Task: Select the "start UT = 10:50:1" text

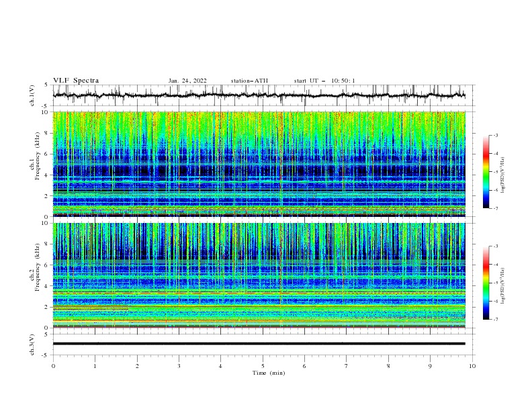Action: pyautogui.click(x=324, y=81)
